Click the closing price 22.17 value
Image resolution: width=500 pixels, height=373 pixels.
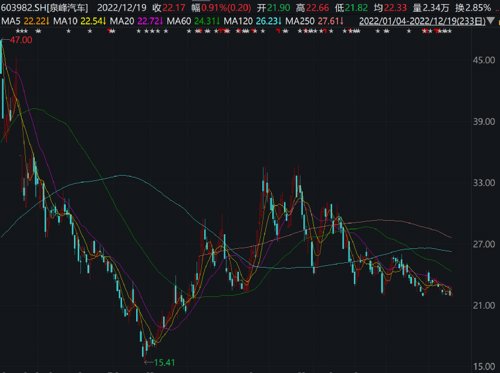coord(174,7)
